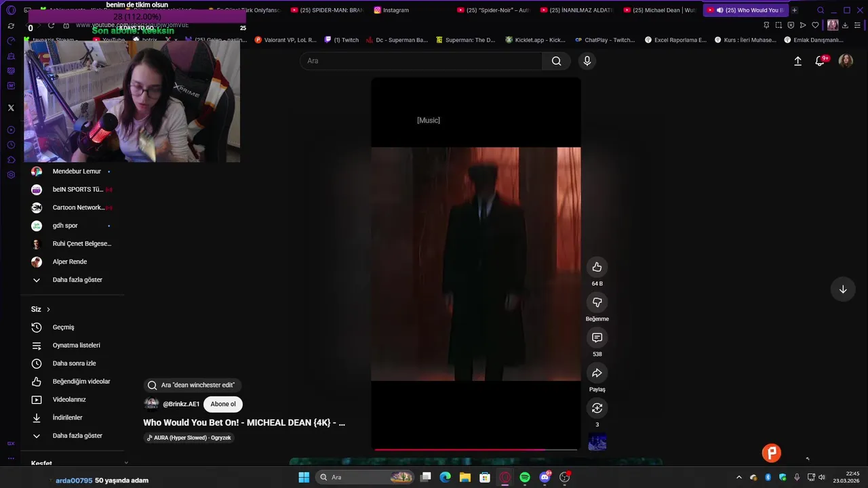Open browser downloads arrow icon
The height and width of the screenshot is (488, 868).
coord(845,25)
